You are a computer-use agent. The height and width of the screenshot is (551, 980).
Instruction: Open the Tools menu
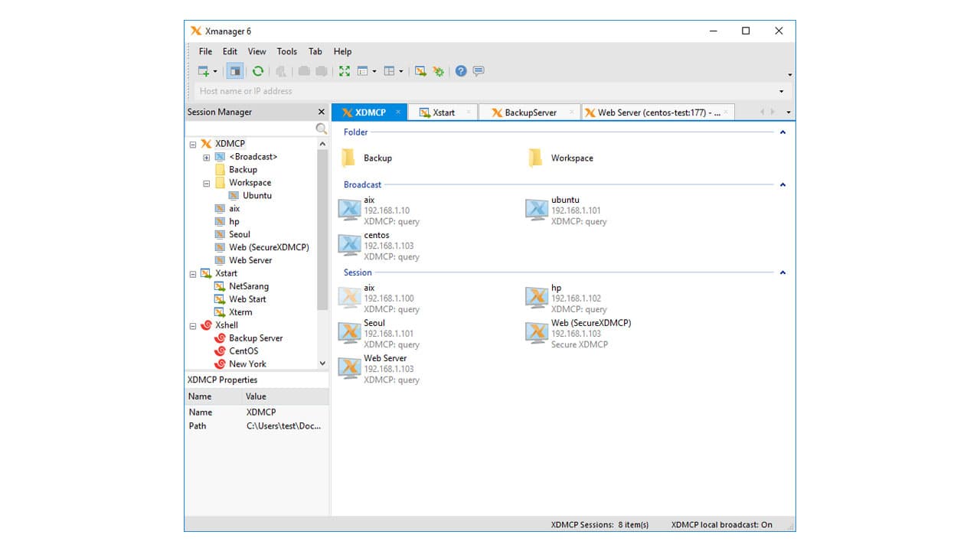[286, 51]
